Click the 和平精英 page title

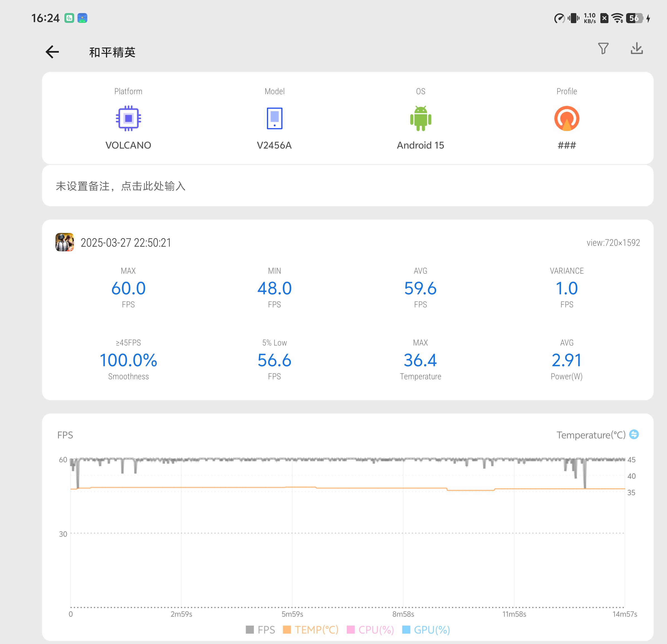[x=112, y=52]
